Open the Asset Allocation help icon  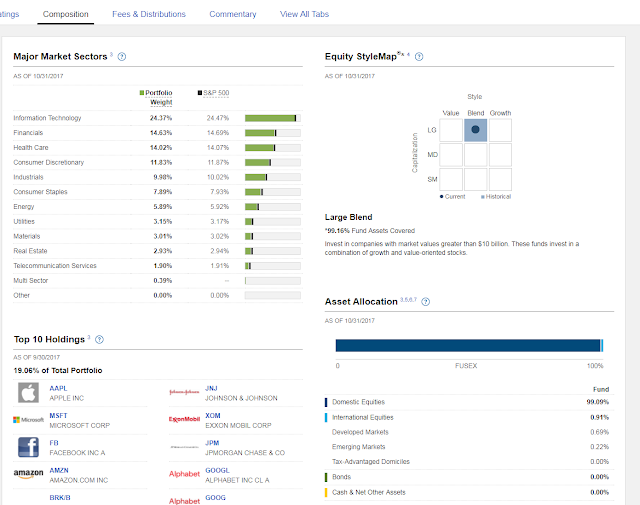[x=425, y=302]
